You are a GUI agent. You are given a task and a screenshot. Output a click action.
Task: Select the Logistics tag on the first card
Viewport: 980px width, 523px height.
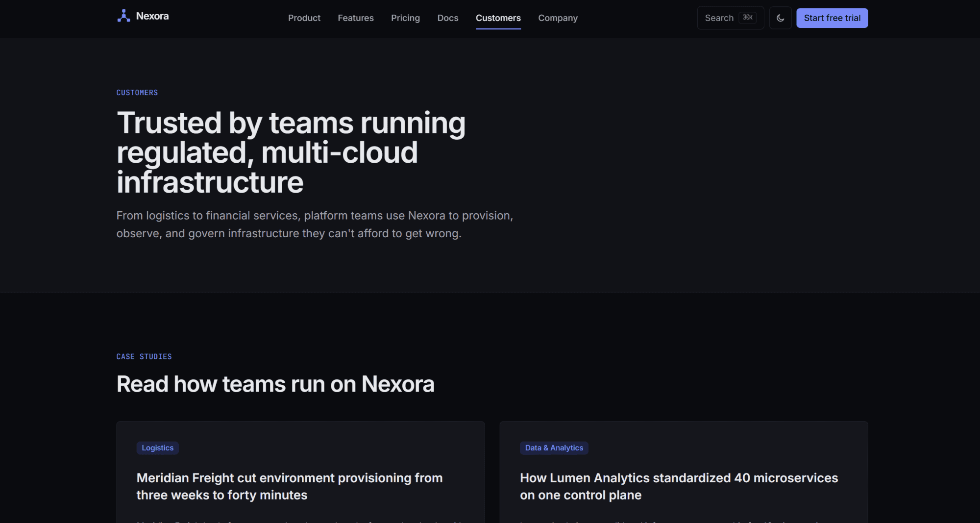[x=157, y=448]
